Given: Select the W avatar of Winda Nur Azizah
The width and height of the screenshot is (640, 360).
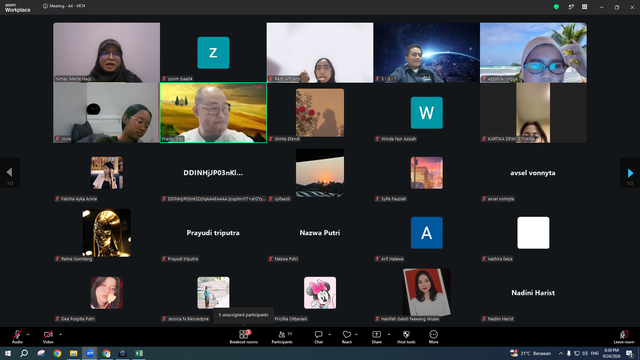Looking at the screenshot, I should (x=427, y=113).
